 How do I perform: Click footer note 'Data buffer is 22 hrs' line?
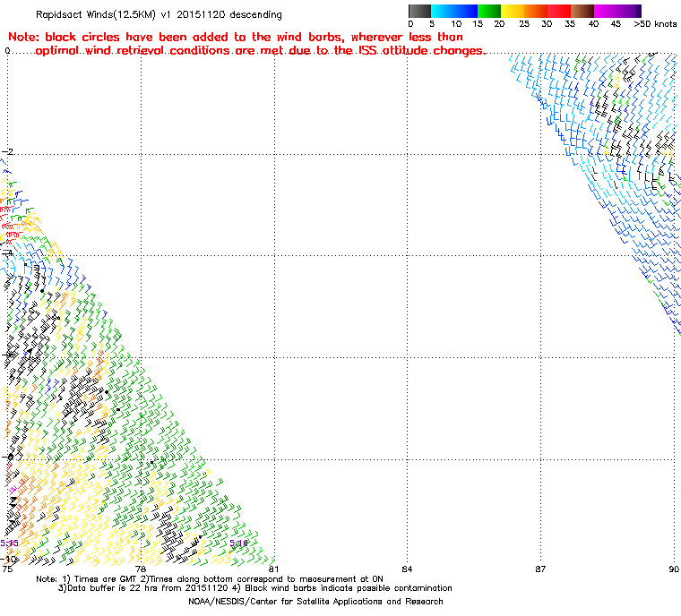coord(255,587)
